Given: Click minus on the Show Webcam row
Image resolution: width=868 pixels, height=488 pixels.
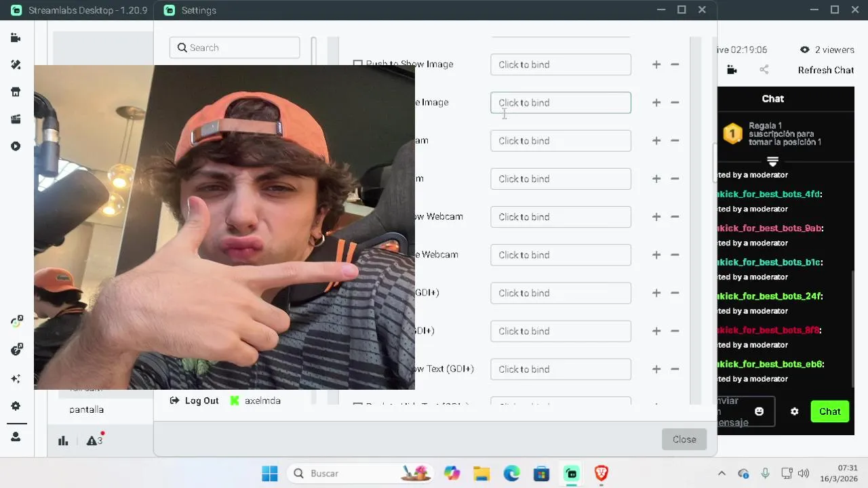Looking at the screenshot, I should (x=675, y=217).
